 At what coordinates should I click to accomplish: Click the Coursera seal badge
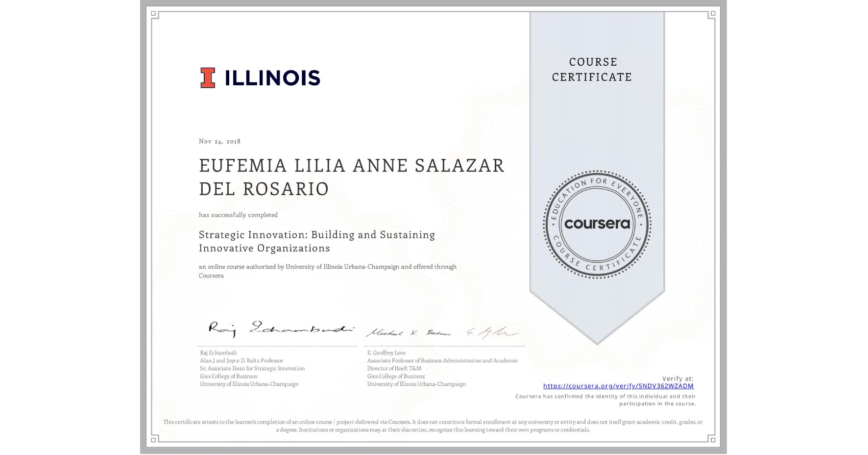pos(597,225)
